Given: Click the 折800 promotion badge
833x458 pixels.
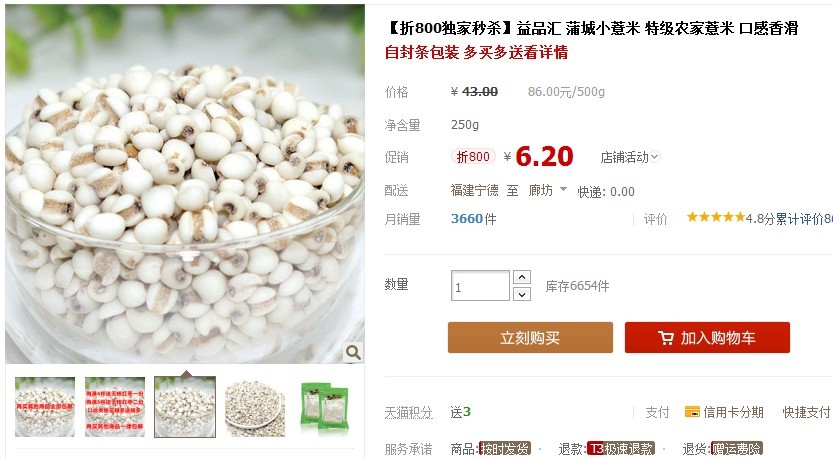Looking at the screenshot, I should (473, 157).
